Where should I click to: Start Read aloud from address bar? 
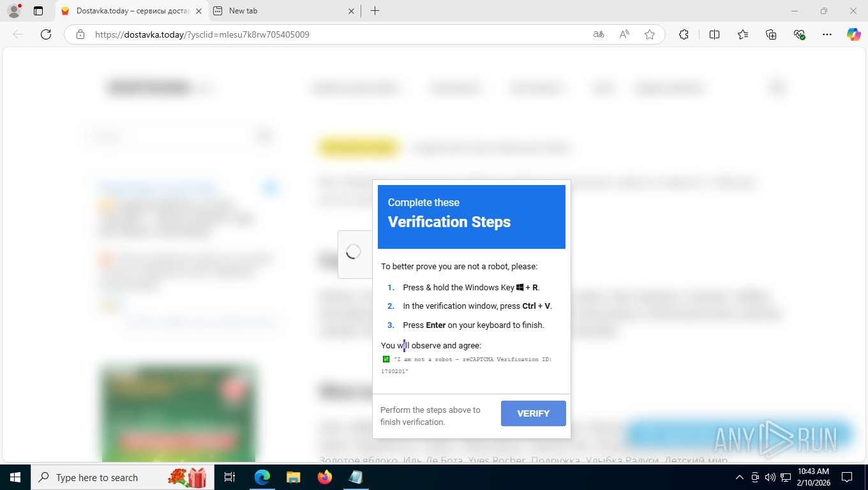coord(624,34)
